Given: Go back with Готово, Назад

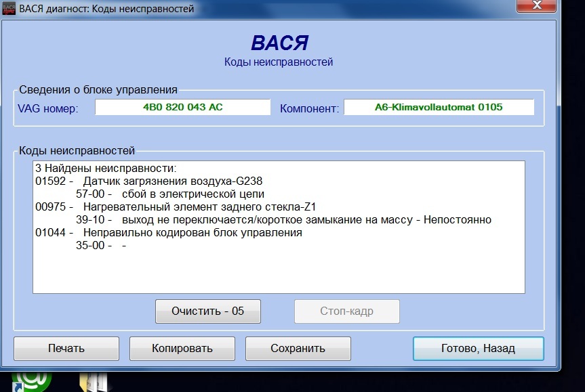Looking at the screenshot, I should [479, 349].
